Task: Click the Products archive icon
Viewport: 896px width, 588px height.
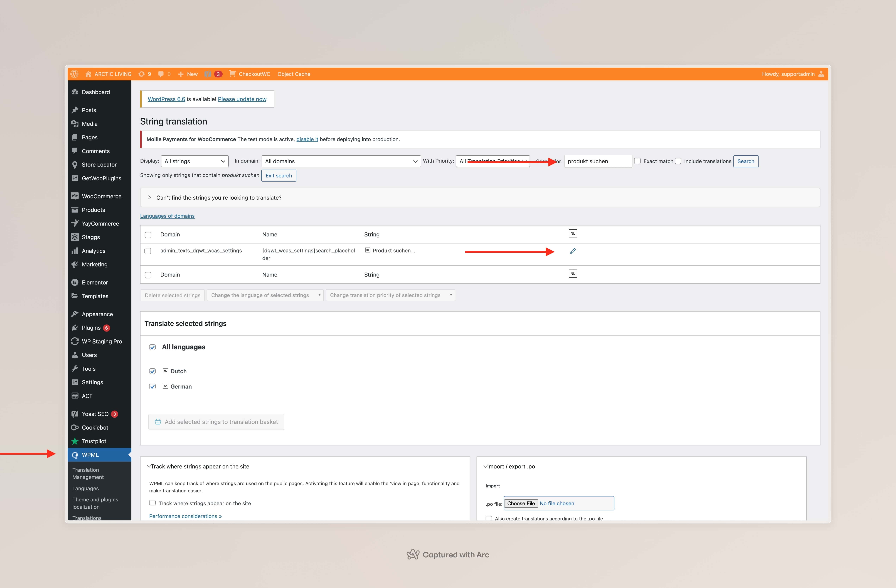Action: click(74, 210)
